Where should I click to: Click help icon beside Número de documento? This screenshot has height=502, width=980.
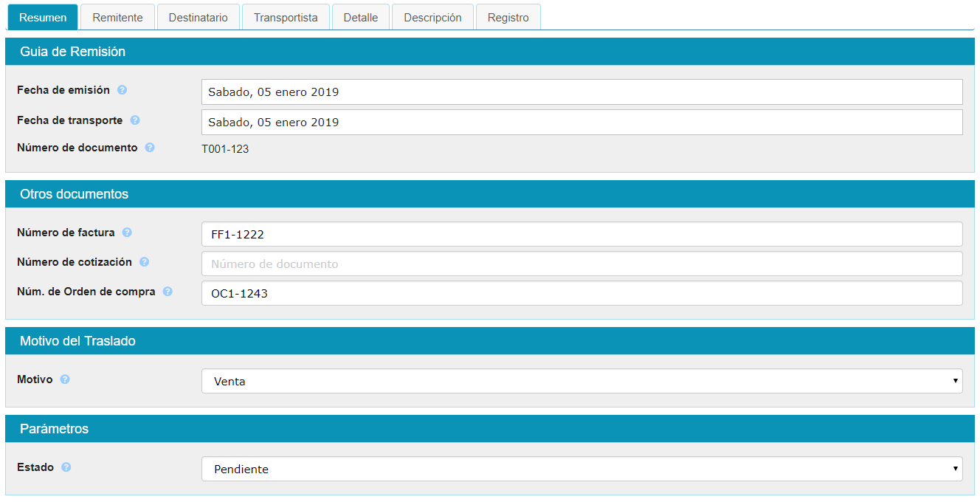click(x=150, y=148)
